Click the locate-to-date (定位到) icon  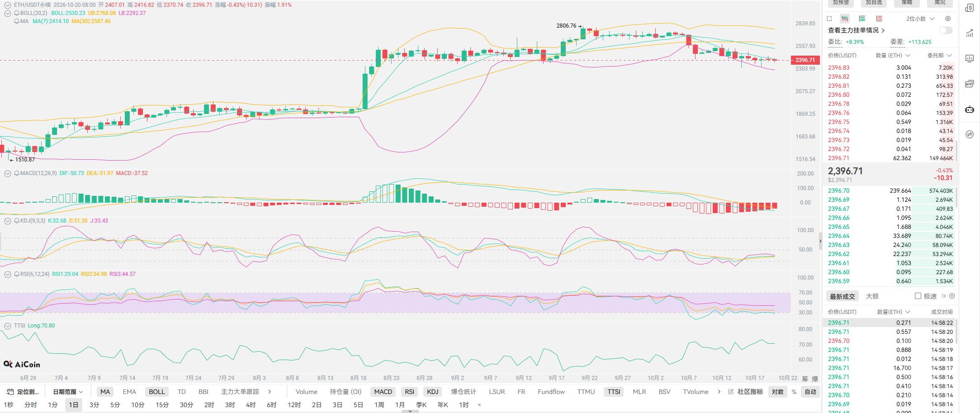10,392
